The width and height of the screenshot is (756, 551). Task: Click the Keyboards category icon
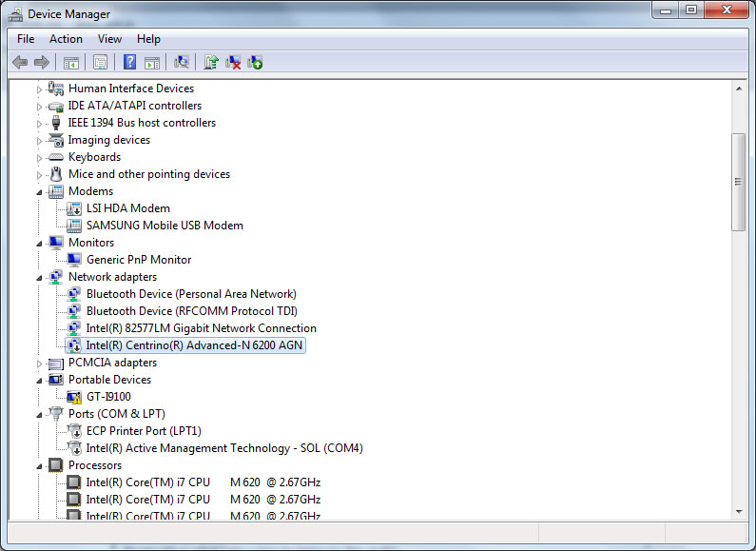point(56,157)
